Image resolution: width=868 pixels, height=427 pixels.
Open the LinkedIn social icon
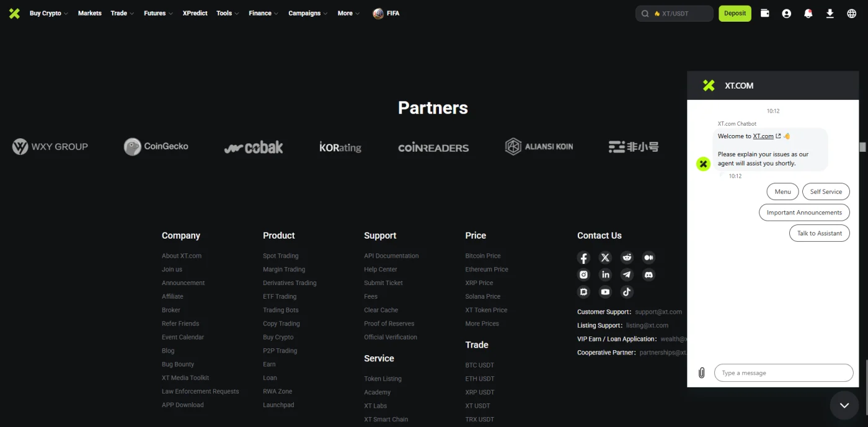pyautogui.click(x=605, y=275)
